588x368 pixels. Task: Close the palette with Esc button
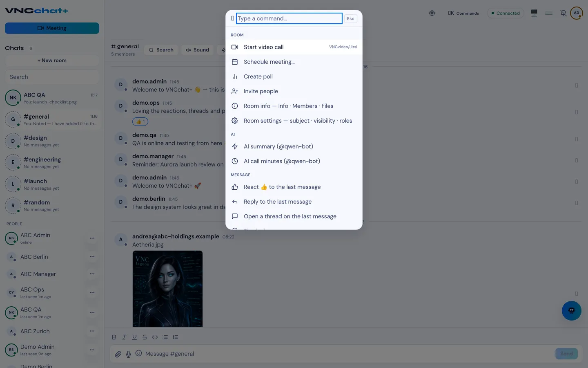pos(350,18)
